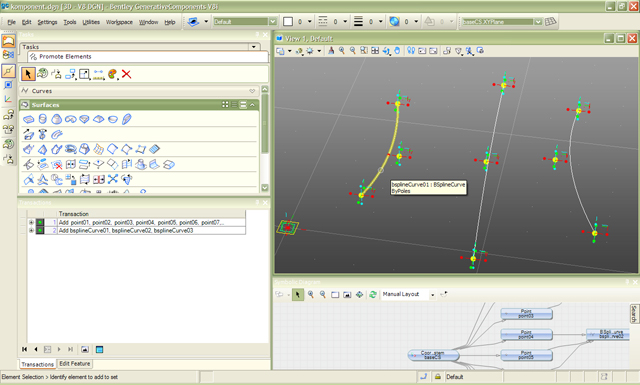Click the blue X-shaped surface tool

(113, 179)
